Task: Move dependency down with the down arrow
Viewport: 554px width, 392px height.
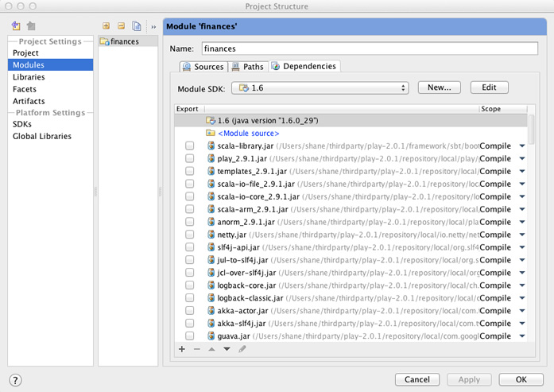Action: (x=227, y=349)
